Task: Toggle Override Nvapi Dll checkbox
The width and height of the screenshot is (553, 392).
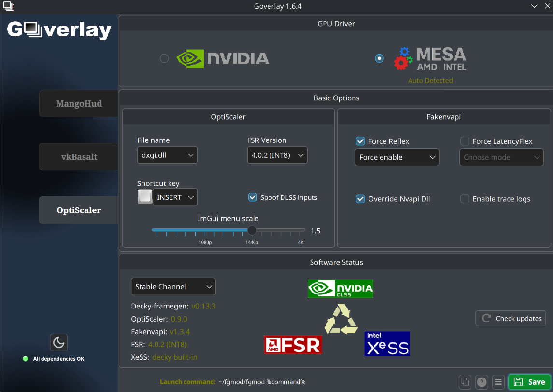Action: click(x=360, y=199)
